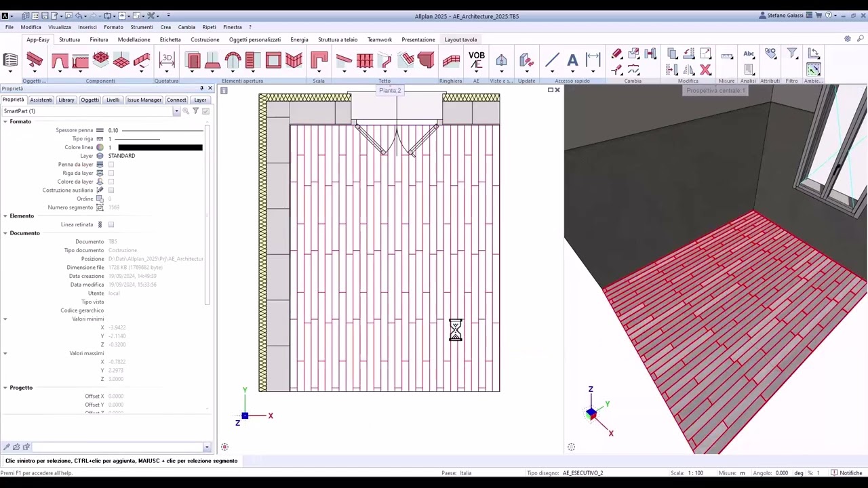The height and width of the screenshot is (488, 868).
Task: Click the Attributi tags icon
Action: (x=770, y=54)
